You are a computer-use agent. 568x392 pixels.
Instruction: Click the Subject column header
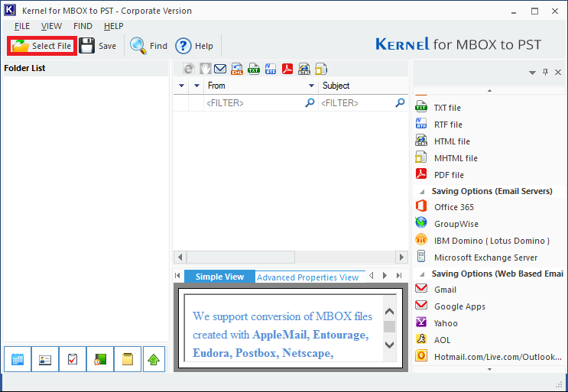(x=363, y=86)
